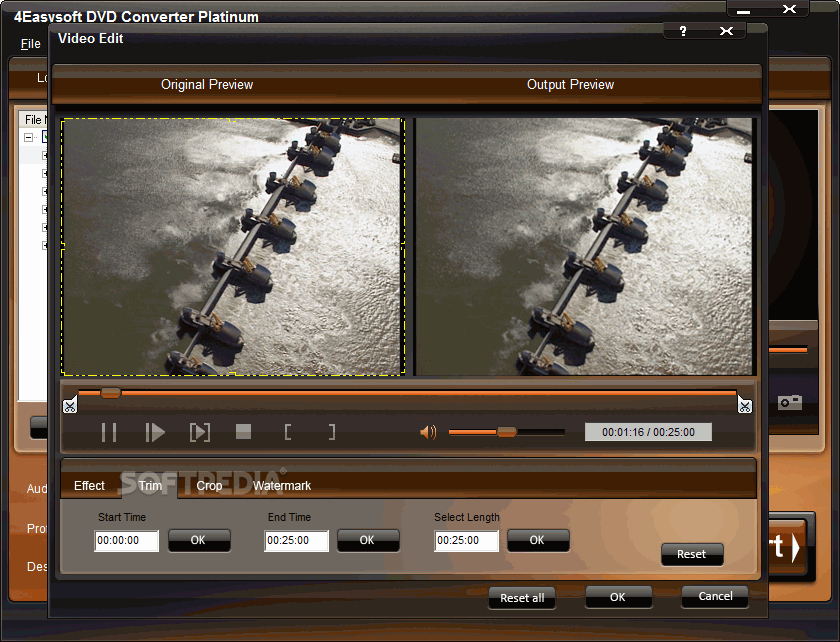Click the left scissors trim marker
This screenshot has width=840, height=642.
[70, 406]
